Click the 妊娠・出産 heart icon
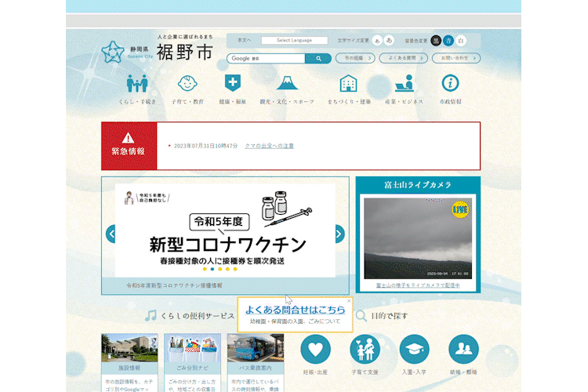 [315, 349]
